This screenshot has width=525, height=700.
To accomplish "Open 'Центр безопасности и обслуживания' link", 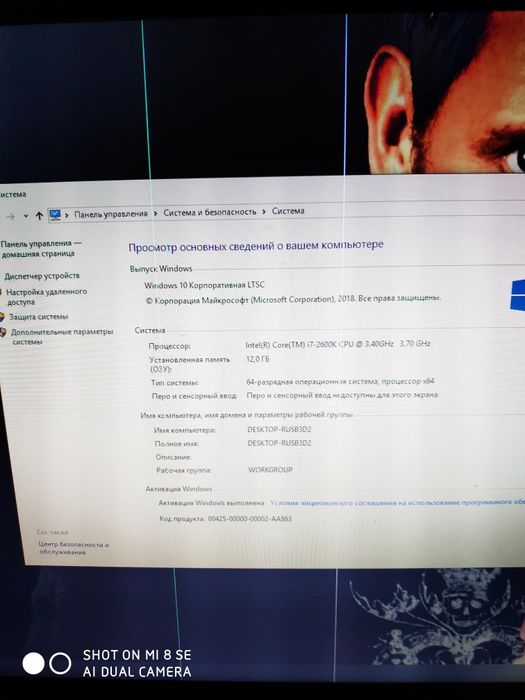I will click(x=74, y=548).
